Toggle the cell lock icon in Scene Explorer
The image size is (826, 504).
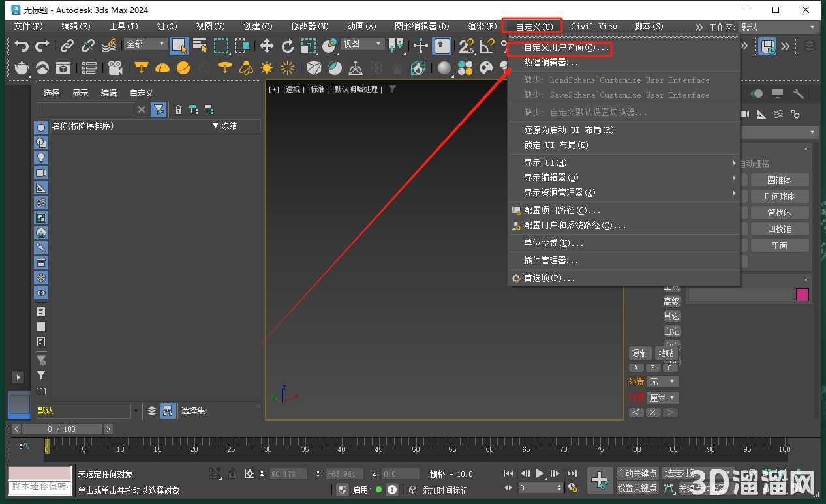(x=178, y=110)
